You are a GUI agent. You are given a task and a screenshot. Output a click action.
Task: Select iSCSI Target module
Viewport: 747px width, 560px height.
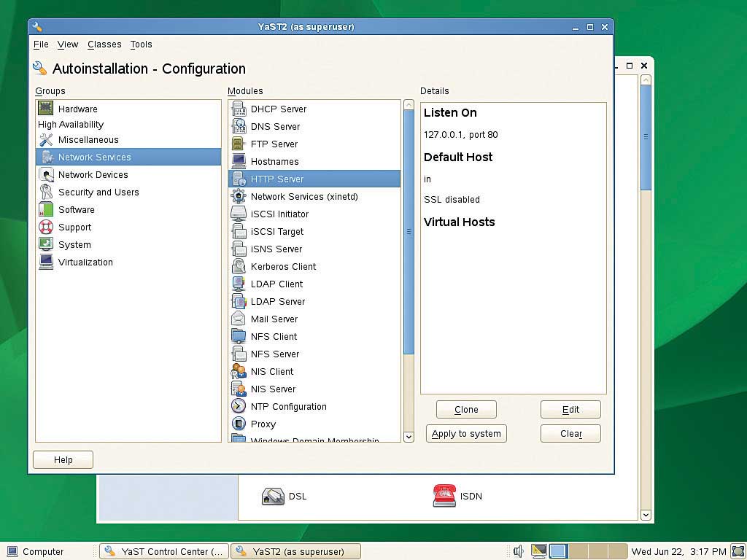pos(314,231)
